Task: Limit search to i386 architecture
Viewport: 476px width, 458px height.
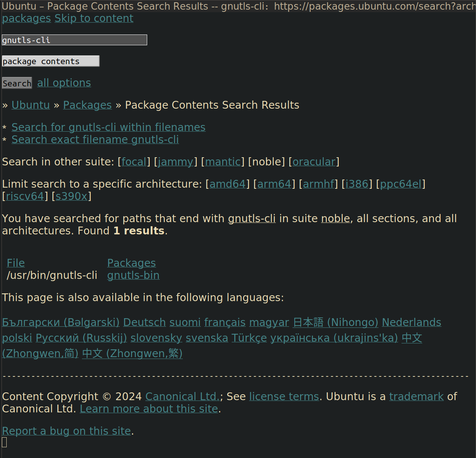Action: 357,184
